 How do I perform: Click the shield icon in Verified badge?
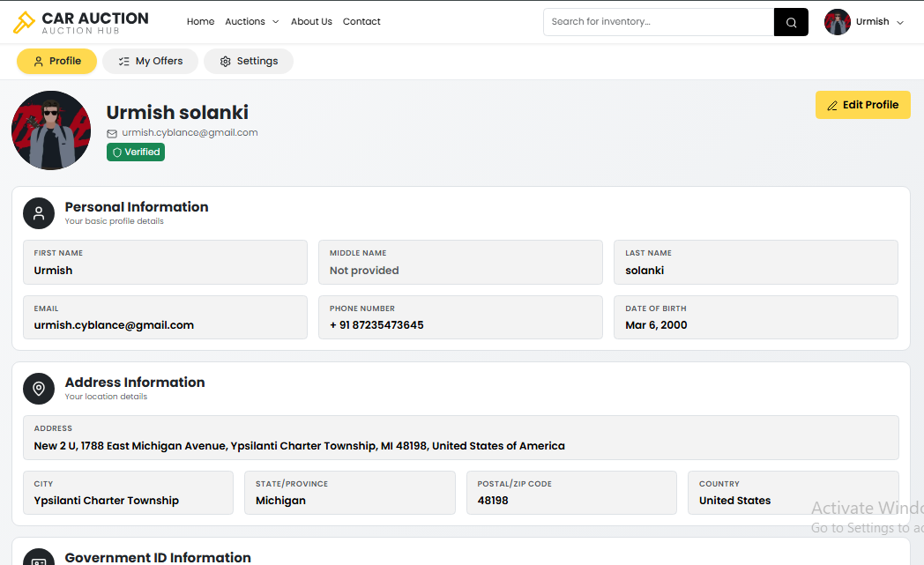(x=117, y=152)
